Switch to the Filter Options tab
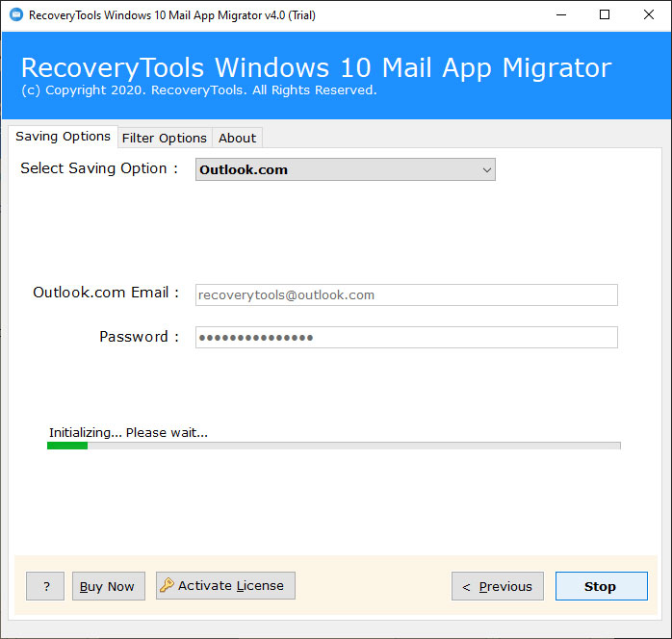The width and height of the screenshot is (672, 639). pyautogui.click(x=165, y=138)
